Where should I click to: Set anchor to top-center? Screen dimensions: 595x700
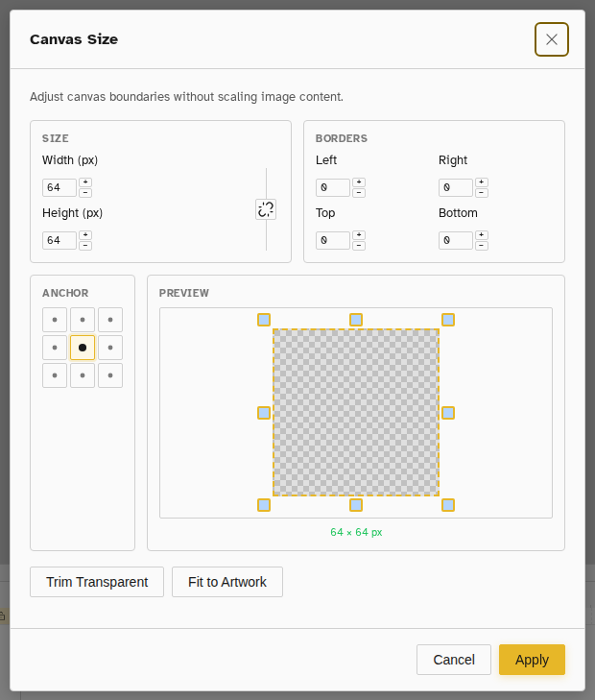tap(83, 320)
